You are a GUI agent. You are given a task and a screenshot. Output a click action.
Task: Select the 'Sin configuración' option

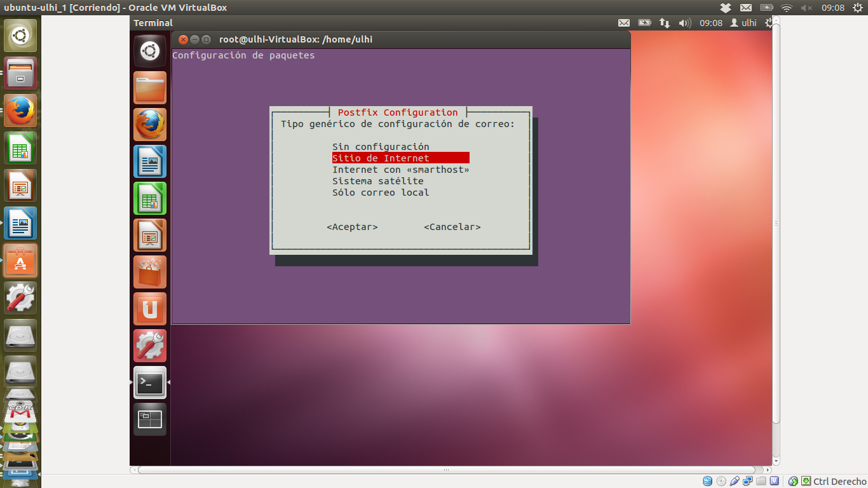click(381, 147)
